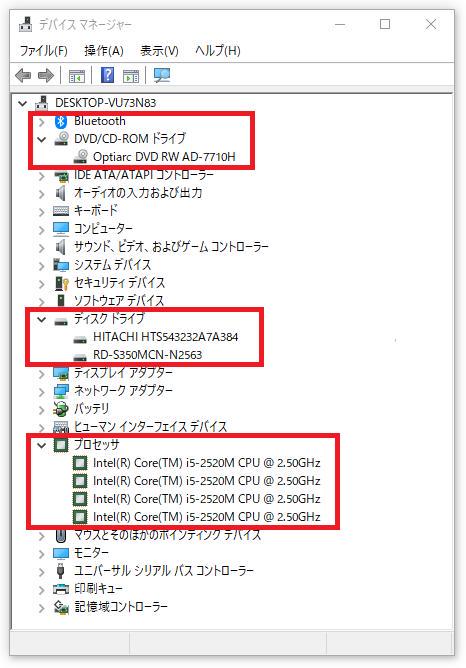This screenshot has height=668, width=466.
Task: Click the Forward arrow toolbar icon
Action: (46, 76)
